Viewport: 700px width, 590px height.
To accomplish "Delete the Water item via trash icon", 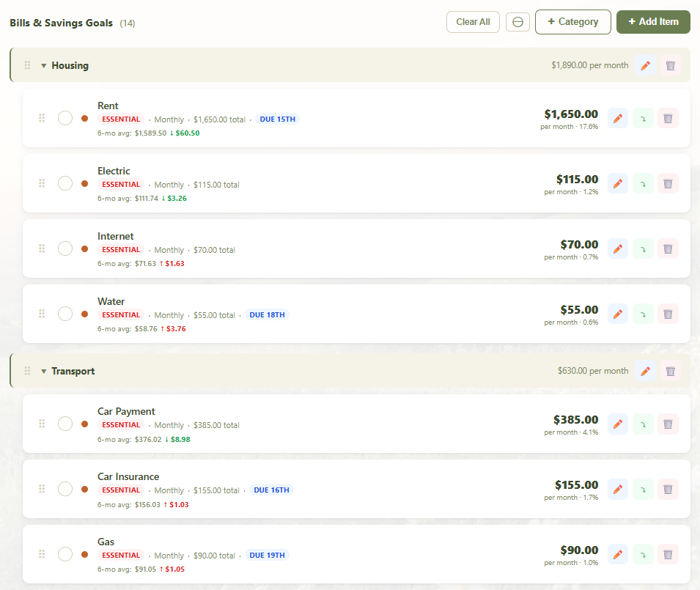I will tap(668, 314).
